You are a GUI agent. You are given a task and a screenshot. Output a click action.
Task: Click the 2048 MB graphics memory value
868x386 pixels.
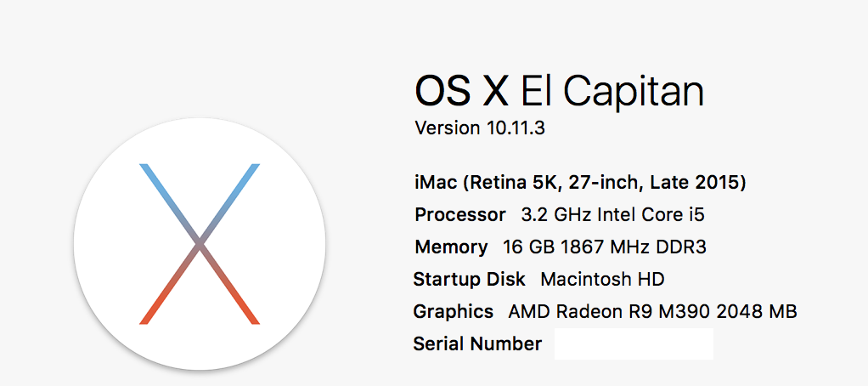[x=757, y=312]
